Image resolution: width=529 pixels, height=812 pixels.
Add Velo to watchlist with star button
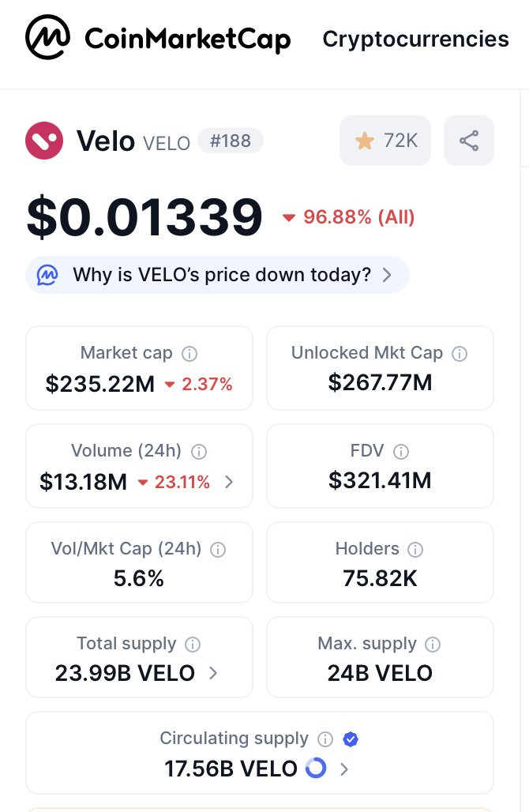pyautogui.click(x=385, y=141)
